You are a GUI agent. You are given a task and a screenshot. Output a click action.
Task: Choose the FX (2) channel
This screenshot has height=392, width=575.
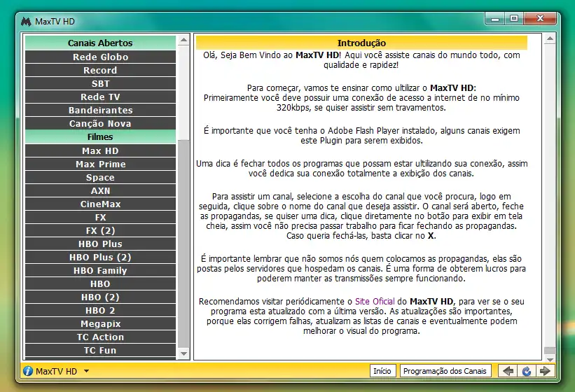100,230
